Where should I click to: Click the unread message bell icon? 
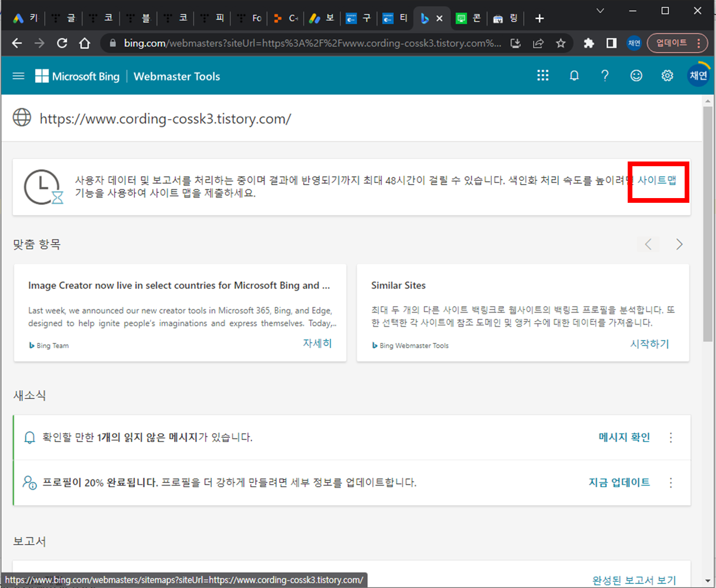coord(30,437)
